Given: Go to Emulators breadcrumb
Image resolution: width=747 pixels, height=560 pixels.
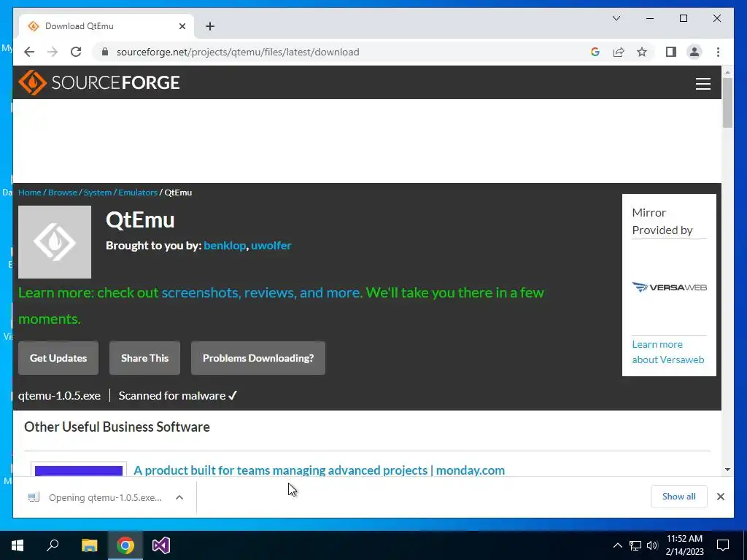Looking at the screenshot, I should coord(138,192).
